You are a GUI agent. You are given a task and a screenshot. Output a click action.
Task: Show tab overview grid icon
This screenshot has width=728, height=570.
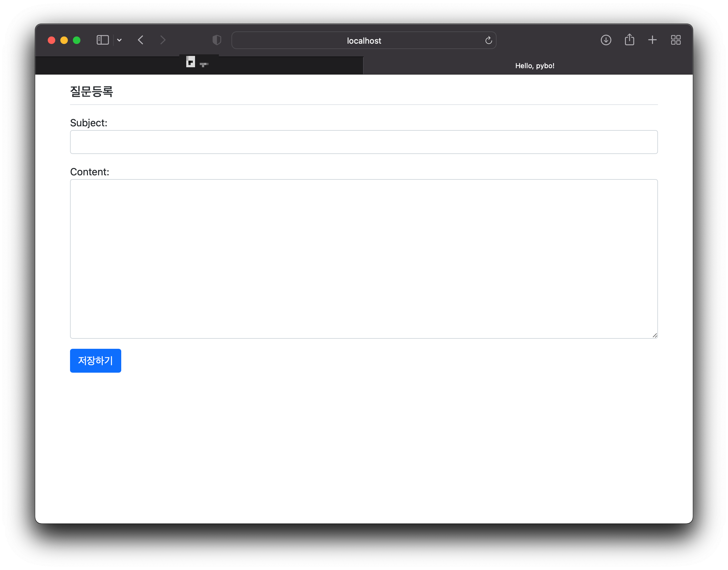pos(676,40)
